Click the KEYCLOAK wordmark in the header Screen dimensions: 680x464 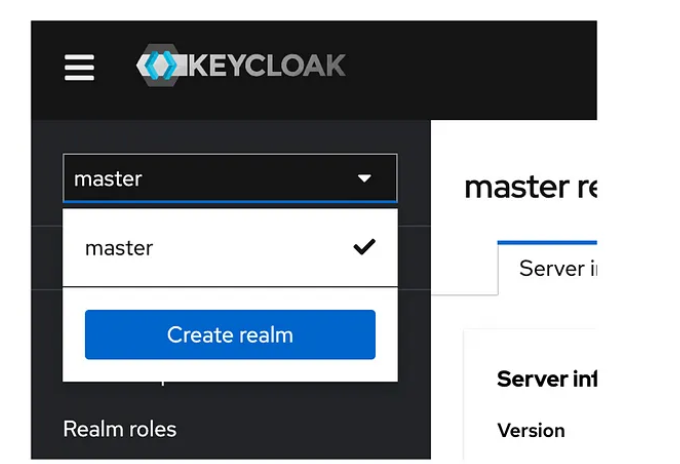[264, 66]
